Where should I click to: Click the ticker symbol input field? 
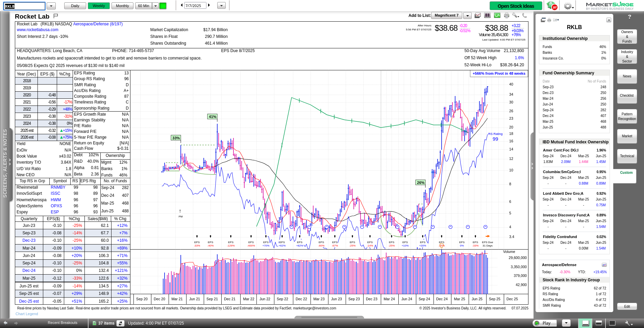tap(24, 6)
